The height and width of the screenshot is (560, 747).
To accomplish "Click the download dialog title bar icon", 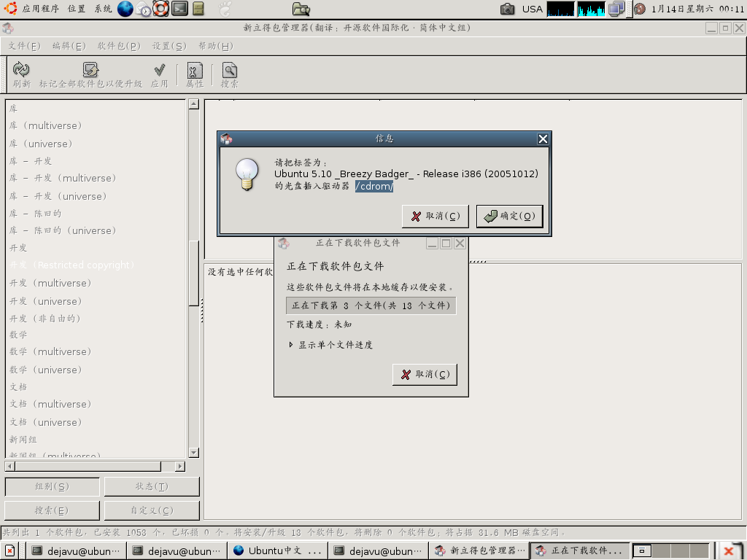I will point(284,244).
